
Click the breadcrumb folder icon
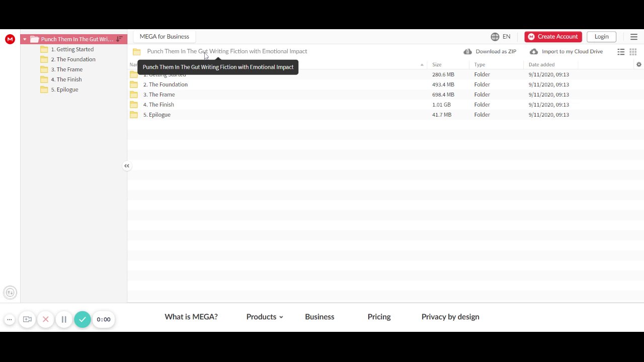pos(136,52)
